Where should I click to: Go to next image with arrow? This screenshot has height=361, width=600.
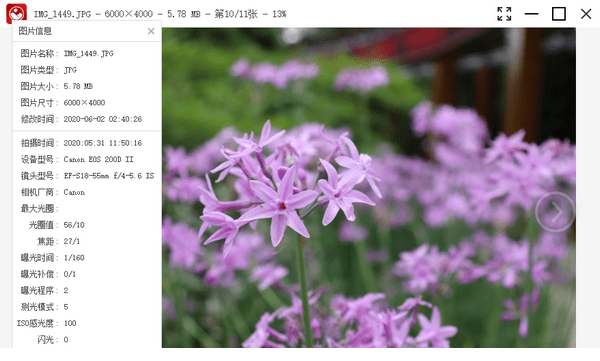[x=555, y=212]
